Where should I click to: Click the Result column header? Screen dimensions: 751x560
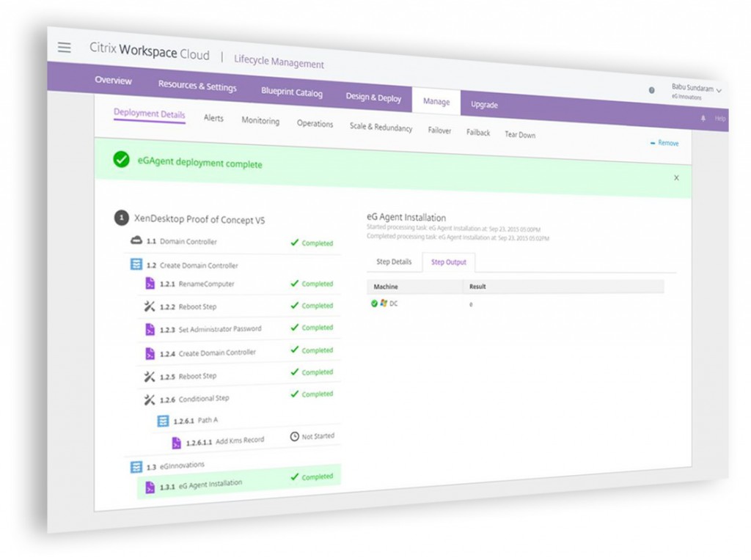point(477,286)
